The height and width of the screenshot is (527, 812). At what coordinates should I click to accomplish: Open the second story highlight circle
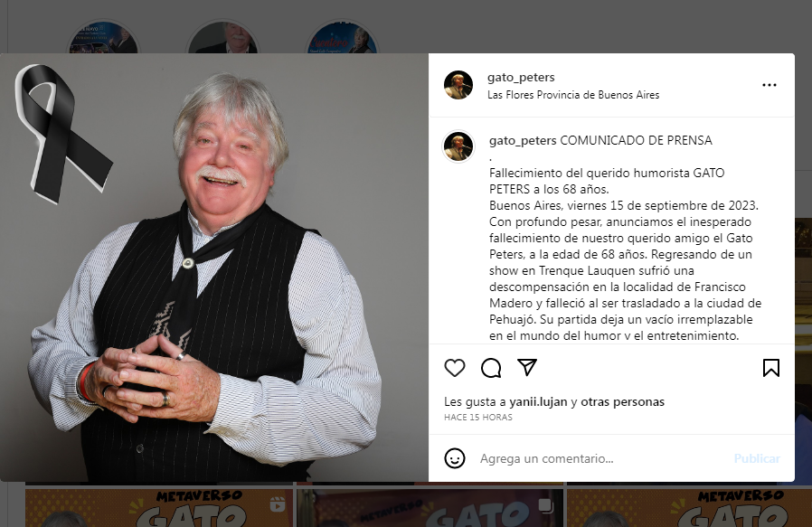(222, 37)
